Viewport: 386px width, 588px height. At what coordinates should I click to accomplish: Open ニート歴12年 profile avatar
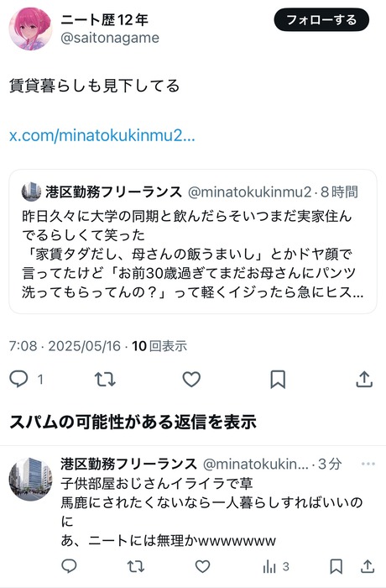tap(31, 29)
